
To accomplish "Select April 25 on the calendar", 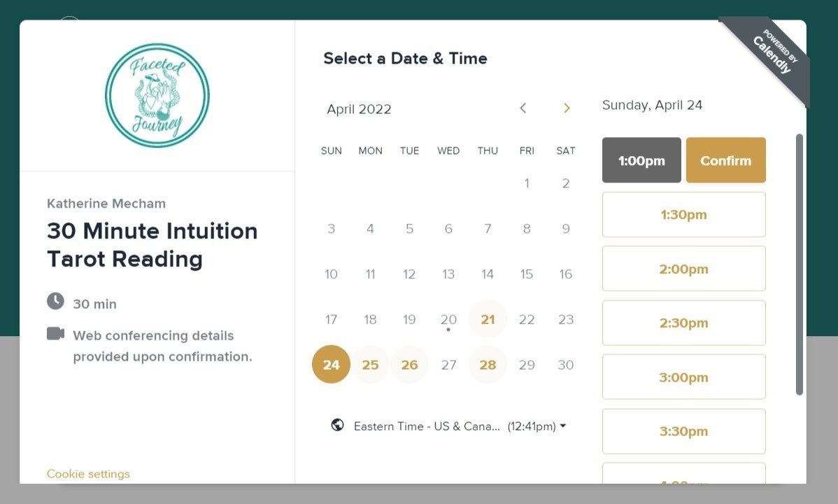I will [x=370, y=365].
